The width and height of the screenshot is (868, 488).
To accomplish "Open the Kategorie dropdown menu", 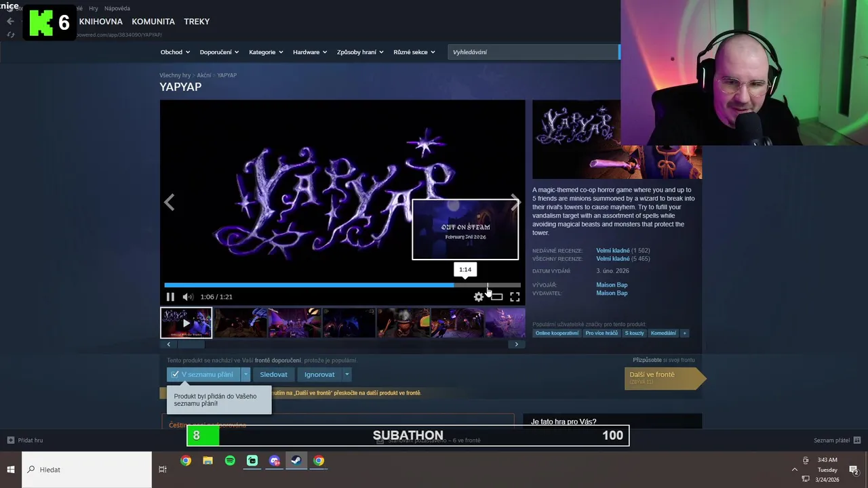I will point(266,52).
